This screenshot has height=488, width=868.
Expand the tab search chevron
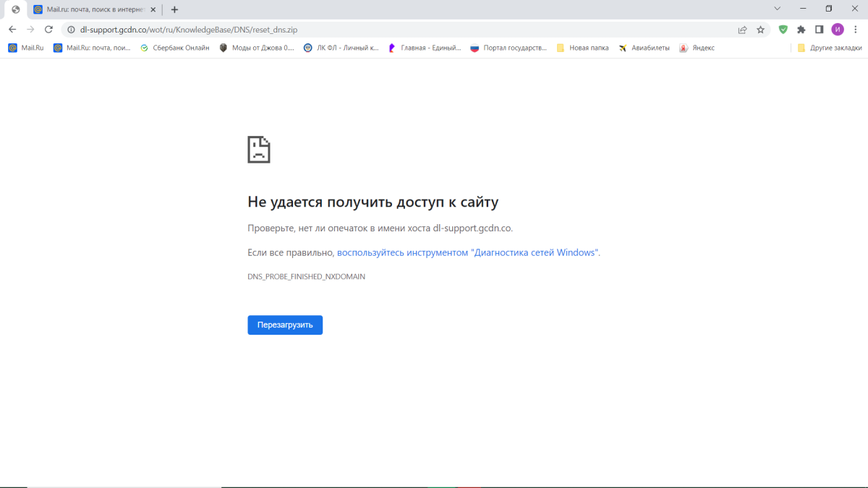[x=778, y=9]
